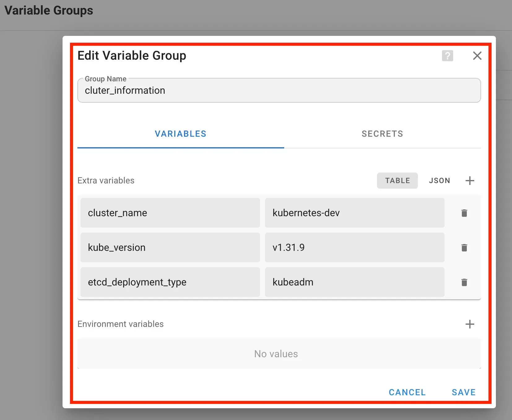Edit the Group Name field cluter_information
The width and height of the screenshot is (512, 420).
click(x=279, y=90)
